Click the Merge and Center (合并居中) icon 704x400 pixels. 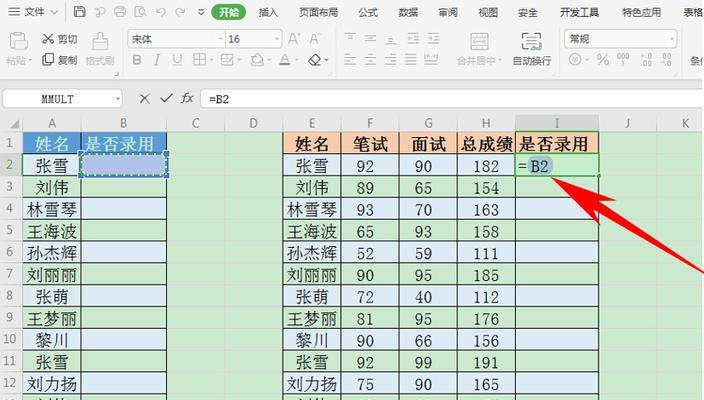click(479, 41)
